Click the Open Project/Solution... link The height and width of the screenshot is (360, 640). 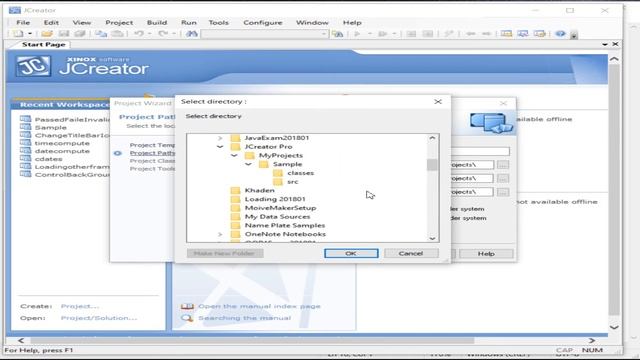click(99, 318)
